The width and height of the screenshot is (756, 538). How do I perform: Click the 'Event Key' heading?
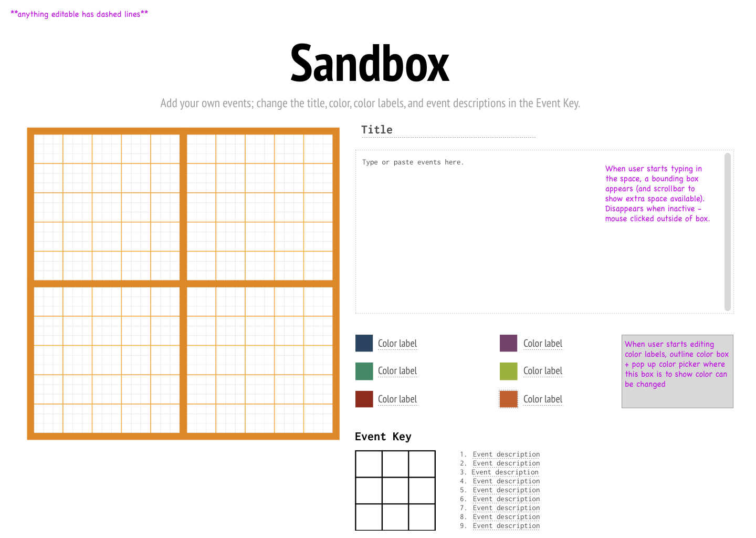coord(383,437)
